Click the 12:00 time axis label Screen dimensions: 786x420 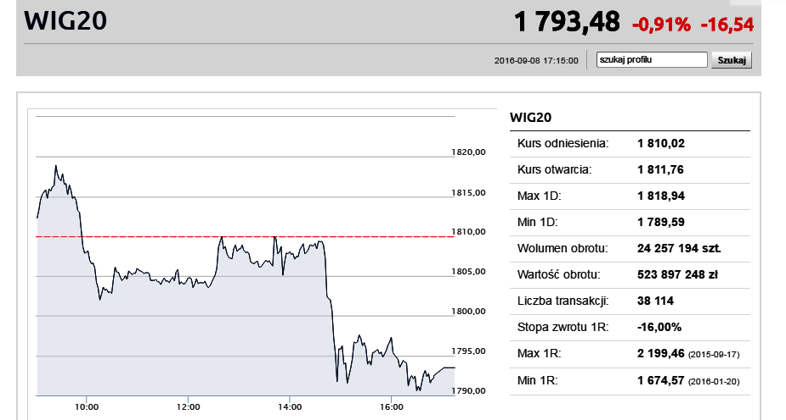pos(188,407)
